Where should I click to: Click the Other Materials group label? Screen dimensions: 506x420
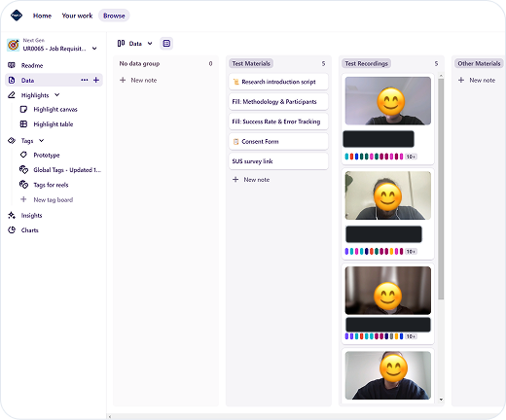479,63
